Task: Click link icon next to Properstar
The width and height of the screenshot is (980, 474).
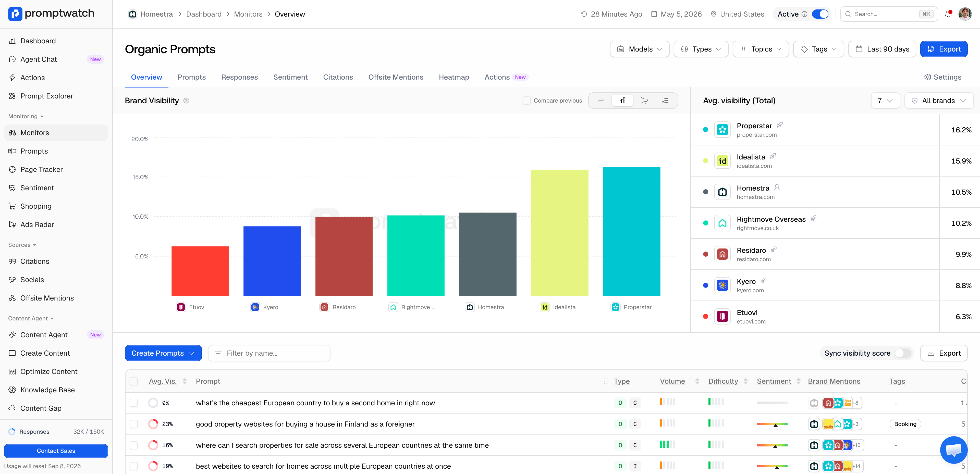Action: tap(780, 125)
